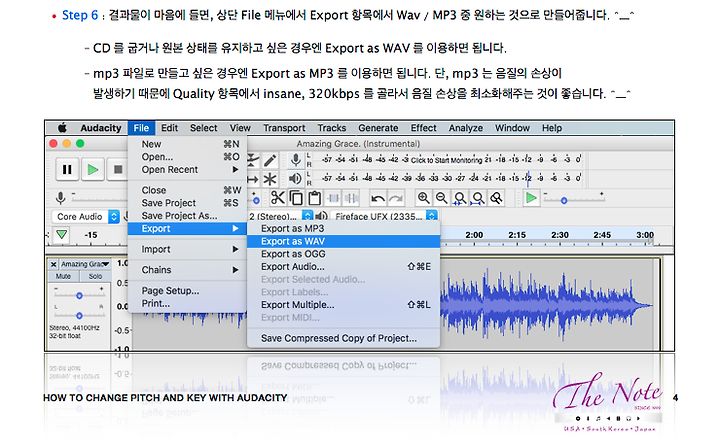Click the Fit Selection zoom icon
This screenshot has width=720, height=444.
pos(460,198)
